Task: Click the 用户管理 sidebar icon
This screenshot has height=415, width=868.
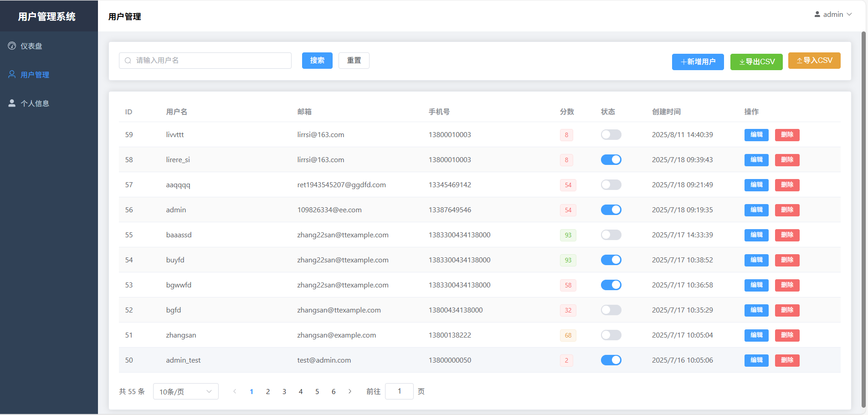Action: (x=12, y=74)
